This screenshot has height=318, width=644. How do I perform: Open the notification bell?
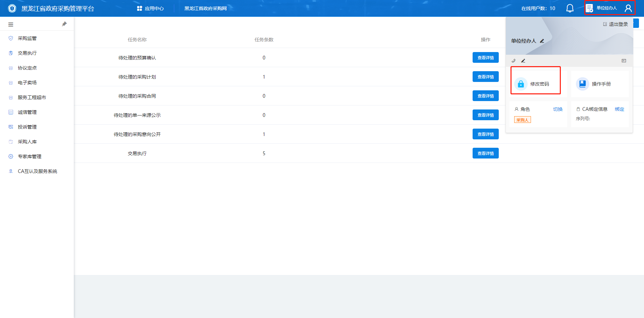[570, 8]
